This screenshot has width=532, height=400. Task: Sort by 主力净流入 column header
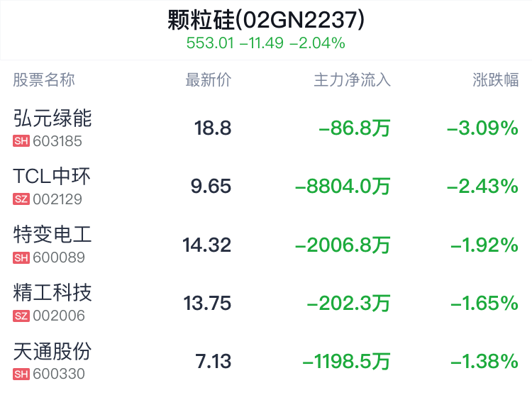(x=352, y=80)
